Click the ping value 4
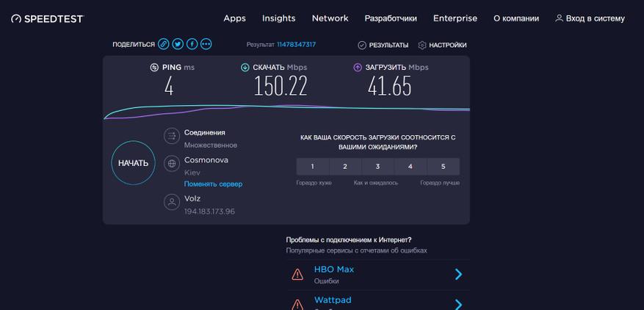 point(169,87)
